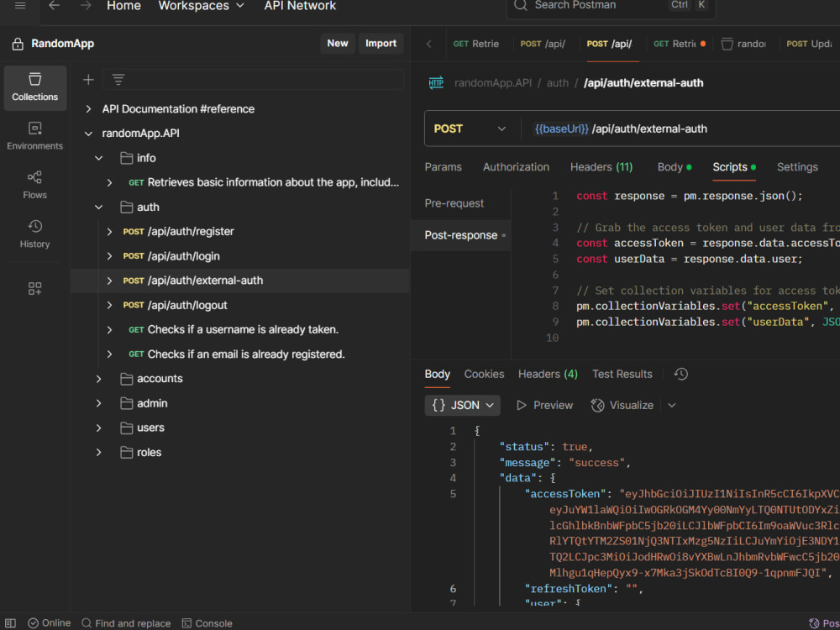Collapse the info folder chevron

point(98,158)
